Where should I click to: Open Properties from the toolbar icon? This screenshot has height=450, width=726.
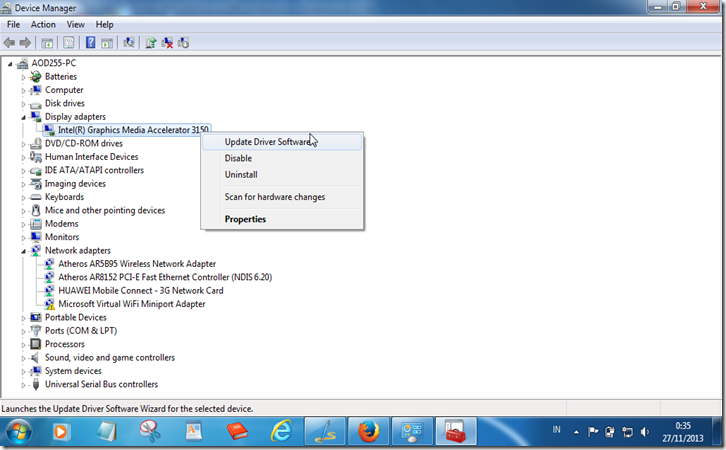tap(69, 43)
